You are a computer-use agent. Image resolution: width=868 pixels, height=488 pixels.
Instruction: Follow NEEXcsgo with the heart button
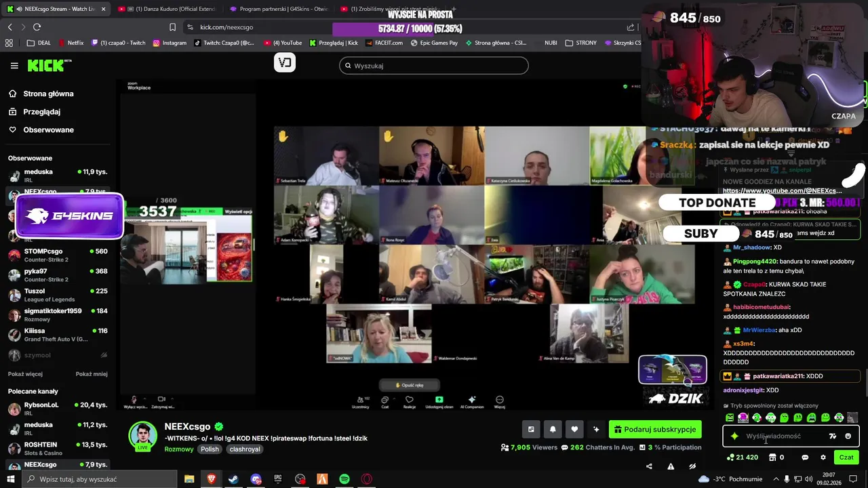[x=574, y=429]
